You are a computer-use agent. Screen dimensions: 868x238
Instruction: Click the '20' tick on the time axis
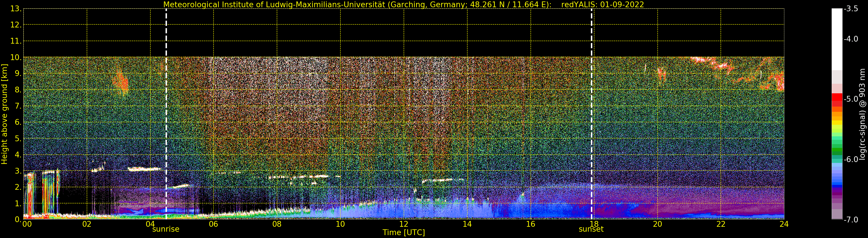point(657,224)
